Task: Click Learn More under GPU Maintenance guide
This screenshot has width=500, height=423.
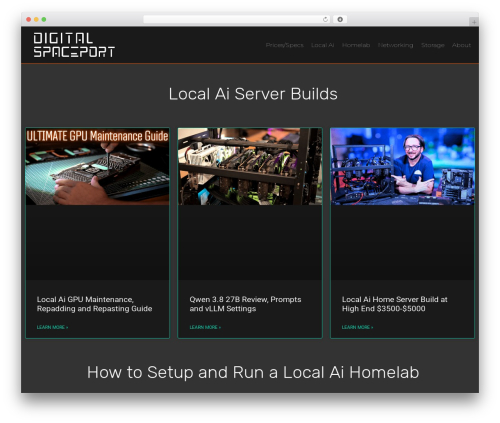Action: point(52,327)
